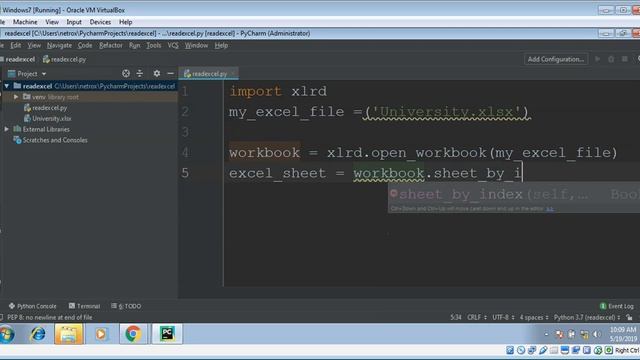Image resolution: width=640 pixels, height=360 pixels.
Task: Click the Debug bug icon in toolbar
Action: tap(611, 59)
